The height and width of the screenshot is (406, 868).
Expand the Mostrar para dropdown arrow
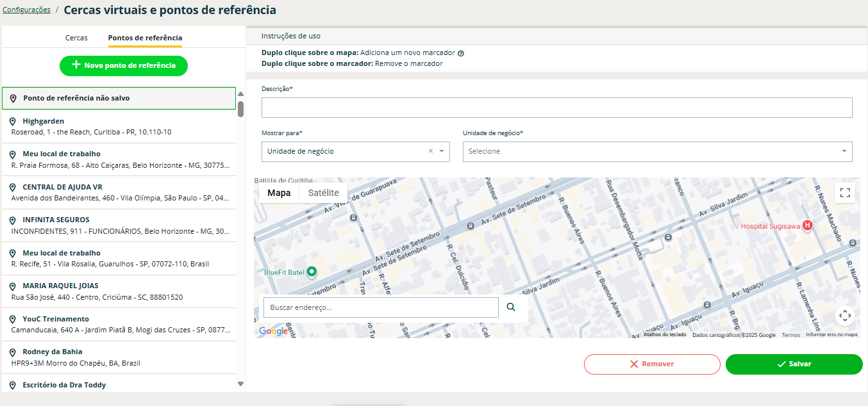pos(442,151)
